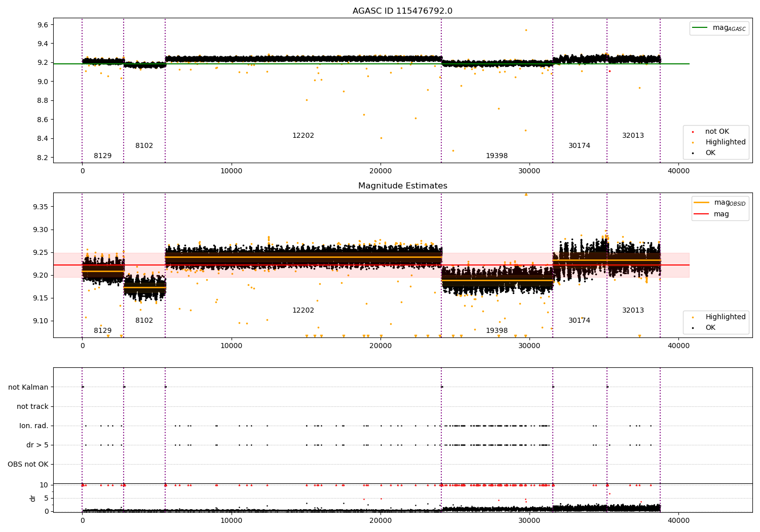
Task: Click the "Ion. rad." axis label
Action: pos(34,426)
